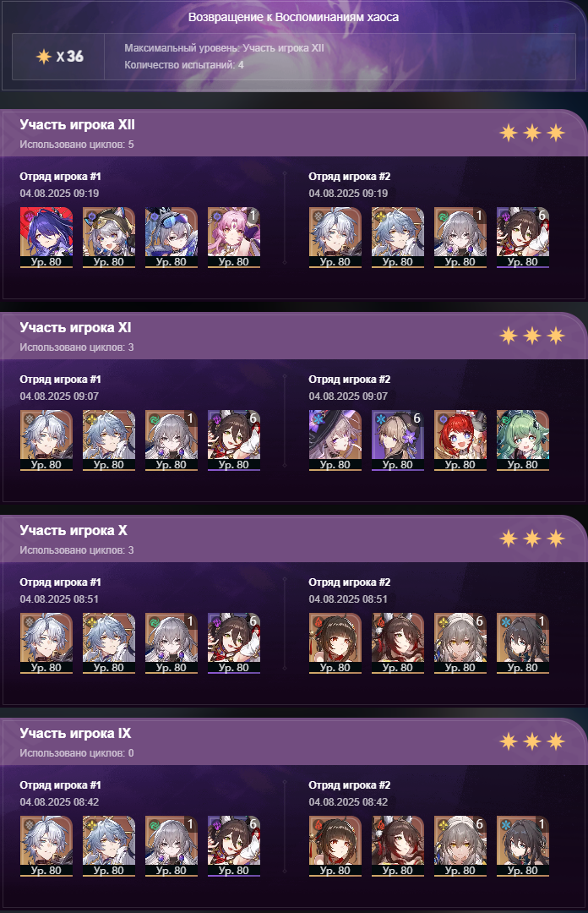Click the Участь игрока IX stage title

(76, 733)
